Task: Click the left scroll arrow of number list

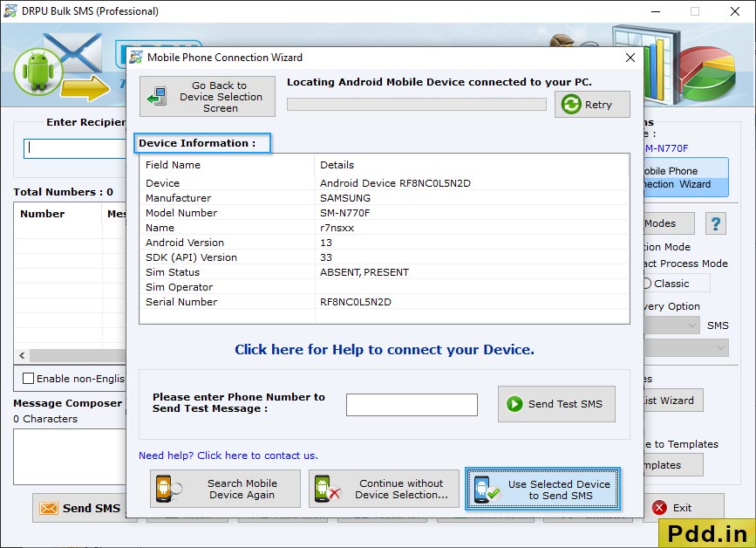Action: [x=22, y=355]
